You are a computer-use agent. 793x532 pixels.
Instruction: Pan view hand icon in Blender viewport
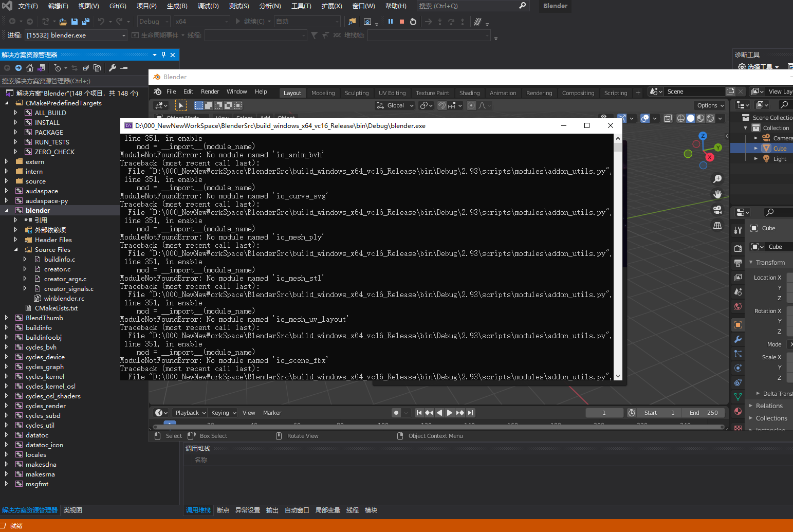tap(717, 194)
